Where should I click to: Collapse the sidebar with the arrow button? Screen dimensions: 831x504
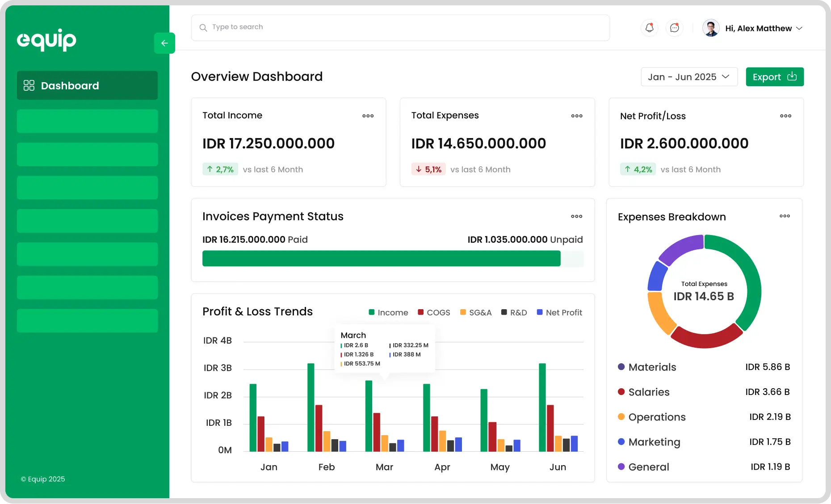pyautogui.click(x=164, y=43)
